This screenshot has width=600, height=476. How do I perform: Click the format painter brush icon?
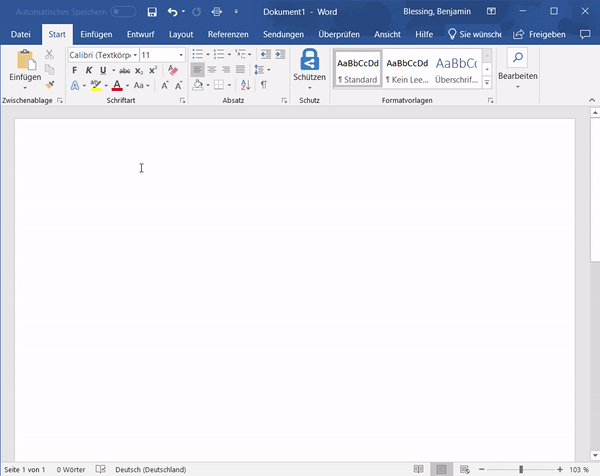[x=50, y=86]
